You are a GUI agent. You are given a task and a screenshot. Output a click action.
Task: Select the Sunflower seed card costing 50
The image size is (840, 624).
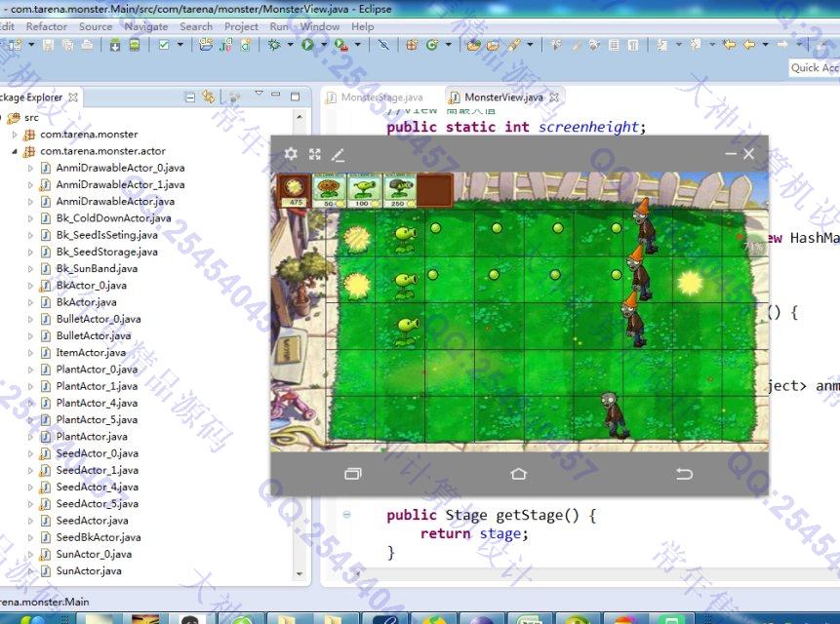(329, 190)
